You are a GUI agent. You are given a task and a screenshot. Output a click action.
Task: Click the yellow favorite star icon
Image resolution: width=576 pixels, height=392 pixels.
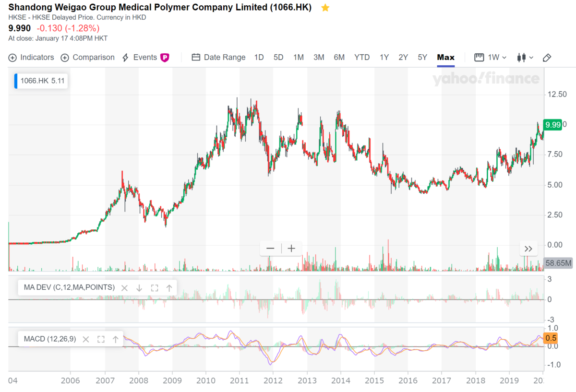(x=325, y=8)
